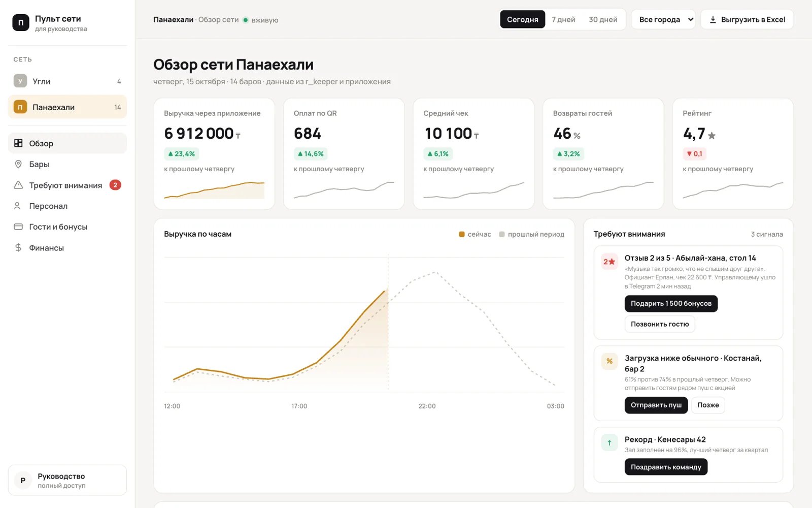Click the 2-star review icon
This screenshot has width=812, height=508.
pyautogui.click(x=610, y=262)
